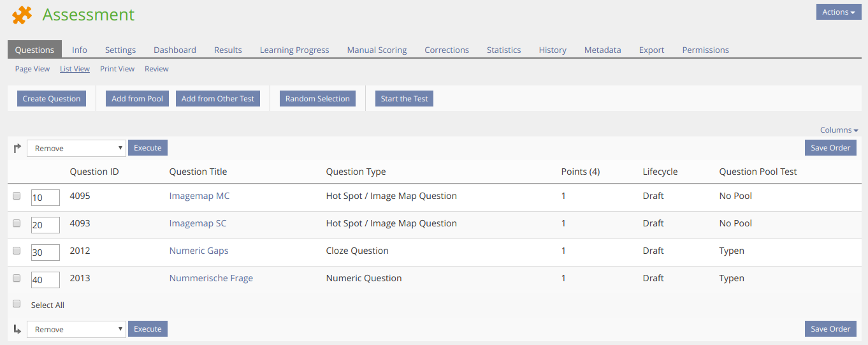
Task: Click the Random Selection button
Action: pos(317,99)
